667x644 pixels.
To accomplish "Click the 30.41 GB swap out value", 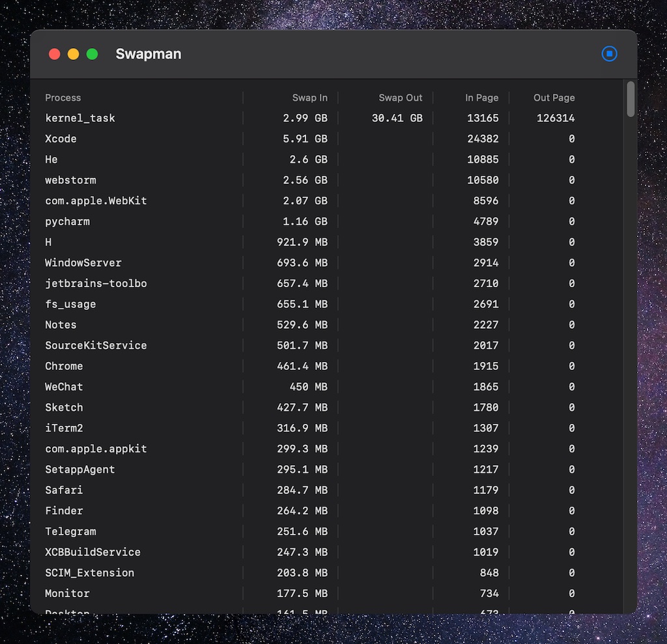I will click(397, 118).
